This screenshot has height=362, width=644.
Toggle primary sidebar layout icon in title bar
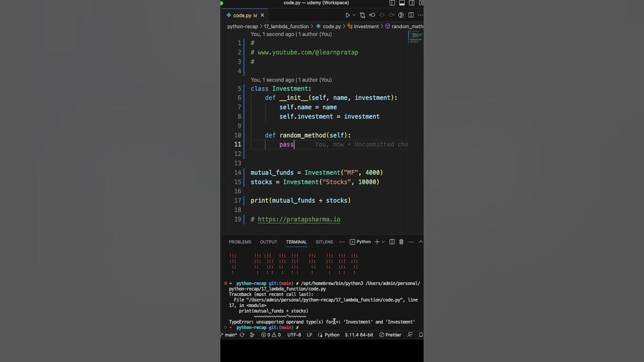[392, 3]
